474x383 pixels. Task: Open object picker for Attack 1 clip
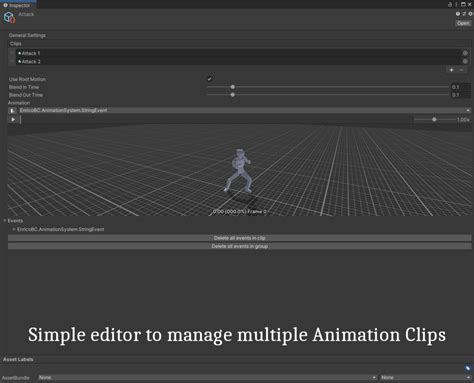[465, 53]
